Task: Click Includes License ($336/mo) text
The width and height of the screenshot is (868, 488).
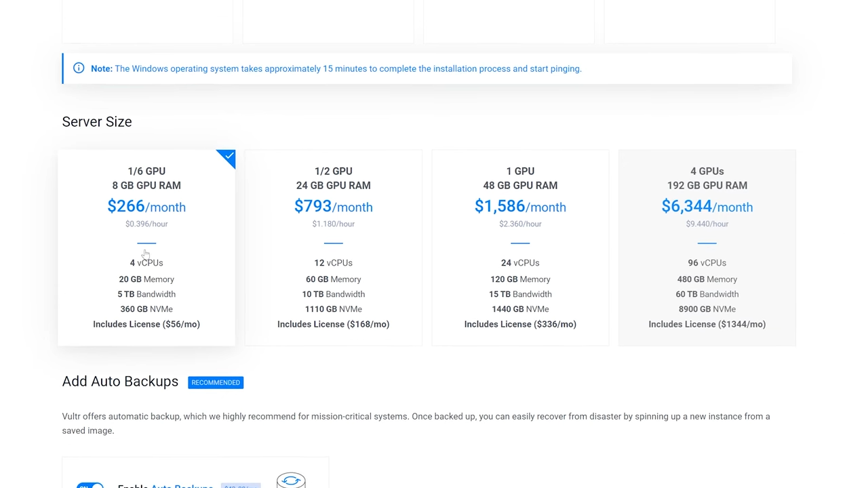Action: (520, 324)
